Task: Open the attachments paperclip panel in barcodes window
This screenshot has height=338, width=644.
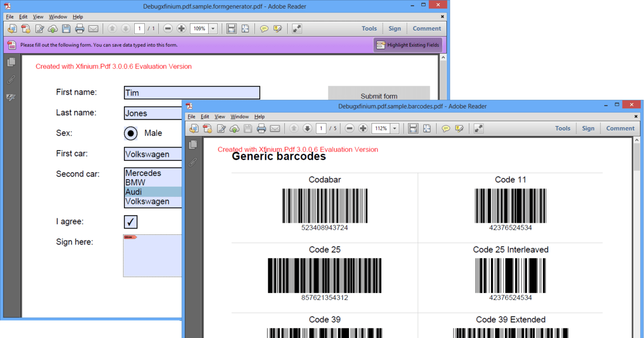Action: (x=193, y=162)
